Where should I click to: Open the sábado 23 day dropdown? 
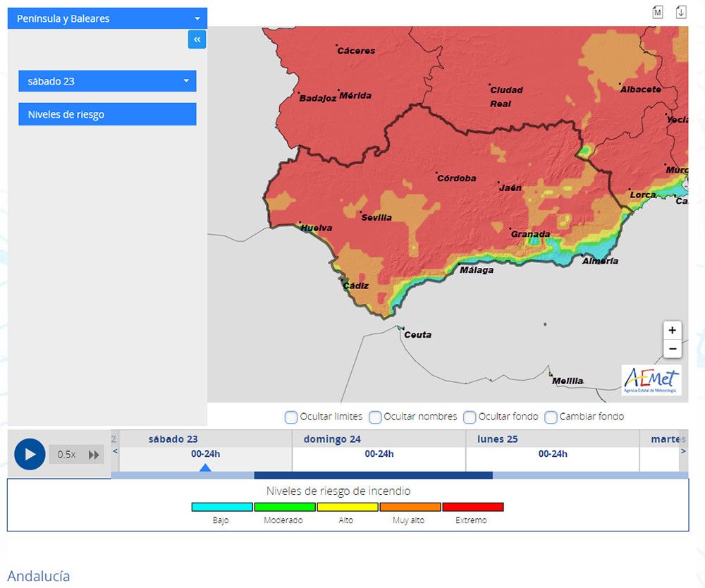[x=107, y=81]
